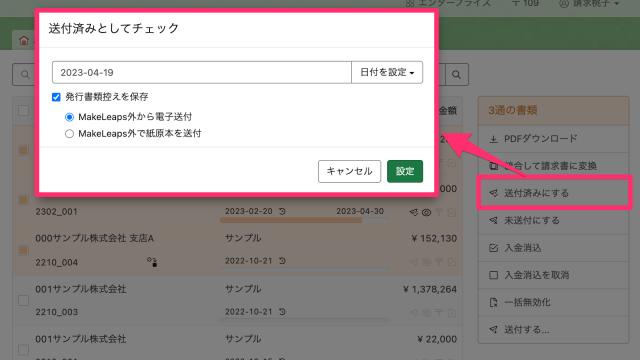Click the payment check icon on row 2210_004
Viewport: 640px width, 360px height.
click(451, 262)
